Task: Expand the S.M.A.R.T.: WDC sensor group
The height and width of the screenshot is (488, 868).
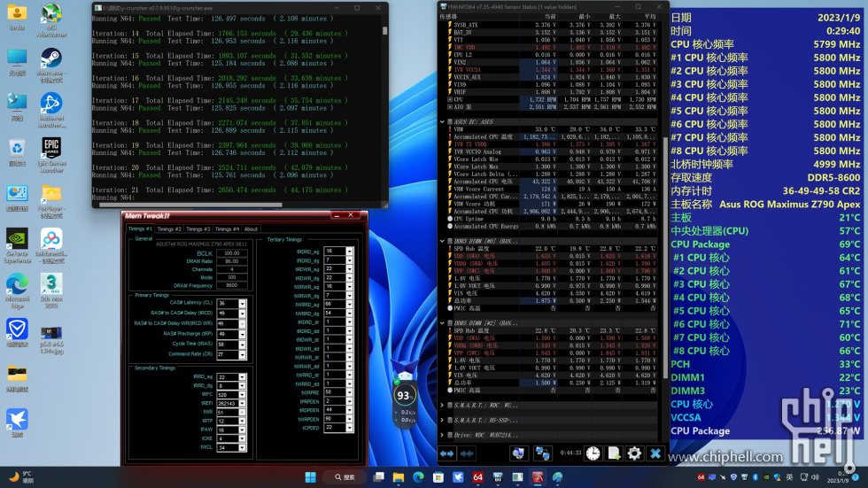Action: pos(442,405)
